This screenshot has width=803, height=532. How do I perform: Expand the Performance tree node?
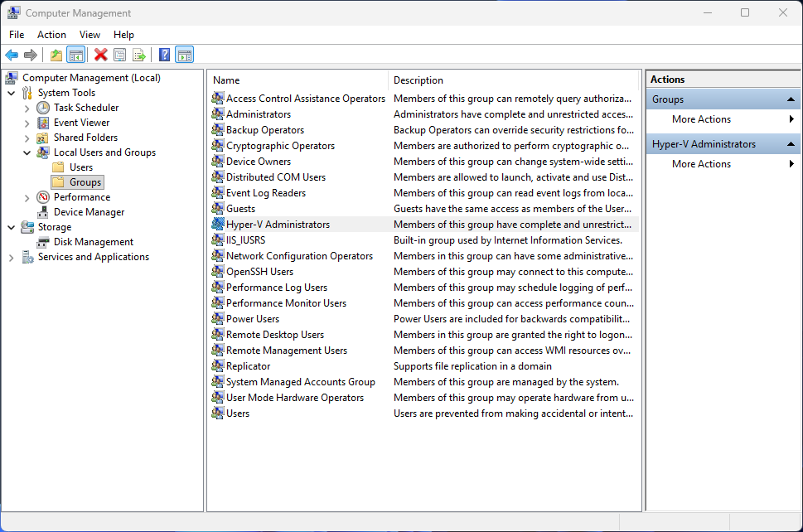25,196
